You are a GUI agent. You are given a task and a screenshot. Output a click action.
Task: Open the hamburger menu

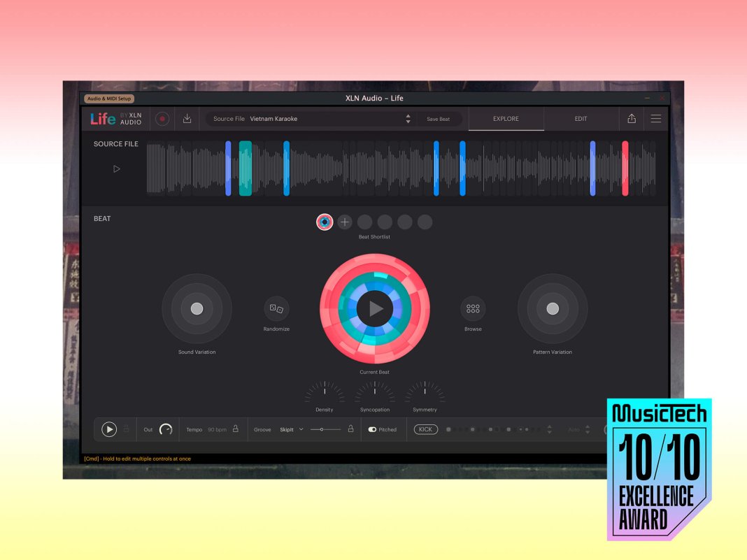[x=656, y=119]
